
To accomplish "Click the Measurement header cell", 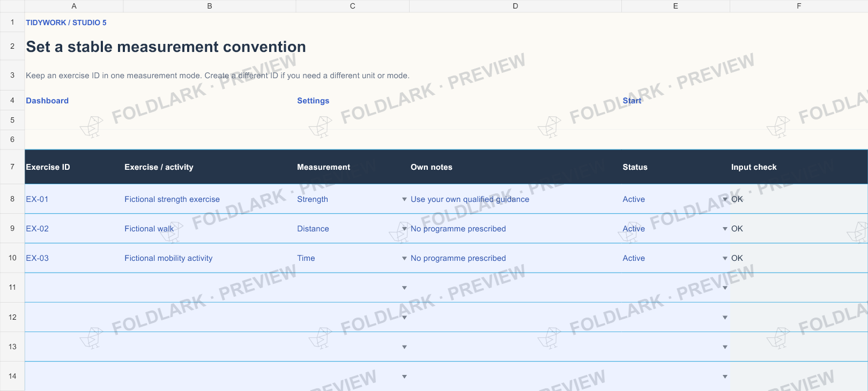I will coord(352,167).
